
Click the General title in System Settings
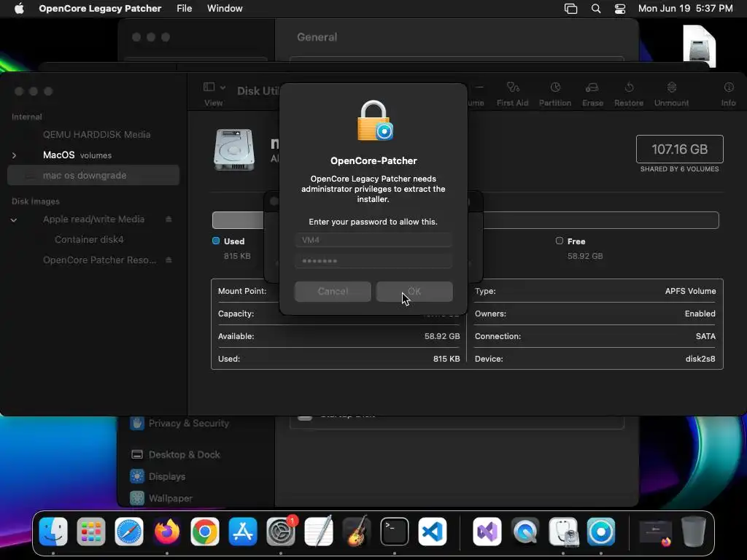(317, 37)
